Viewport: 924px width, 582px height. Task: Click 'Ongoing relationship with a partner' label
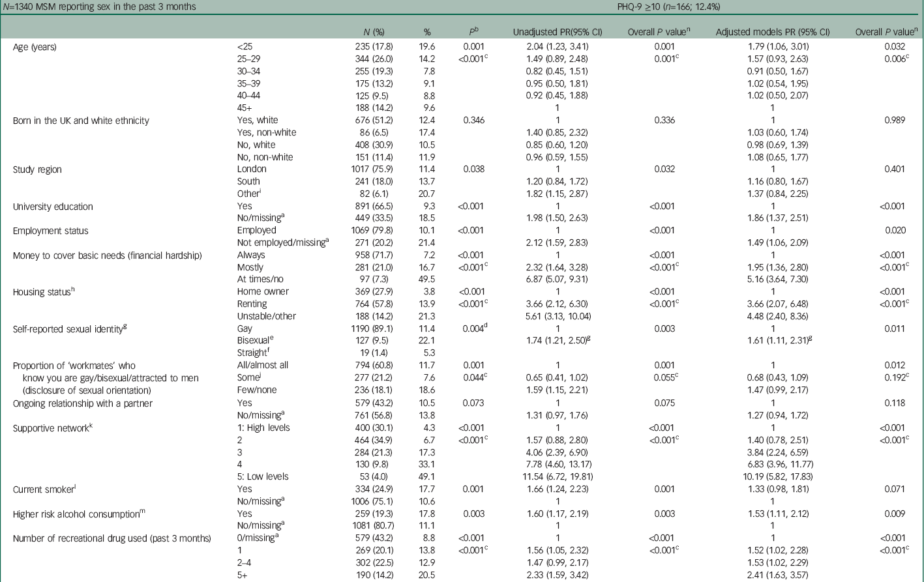coord(82,403)
